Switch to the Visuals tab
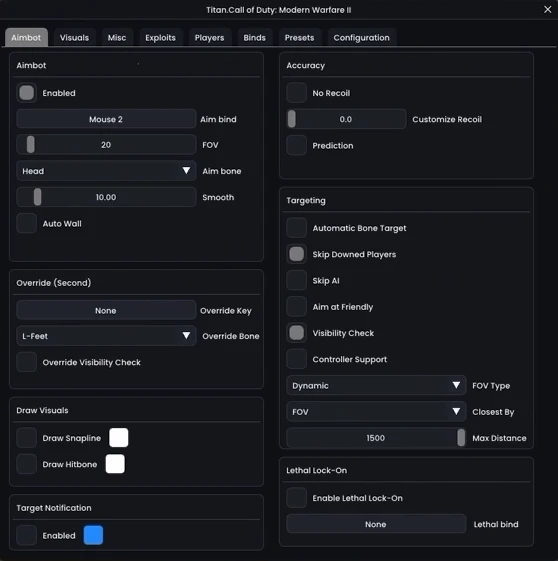 point(74,38)
